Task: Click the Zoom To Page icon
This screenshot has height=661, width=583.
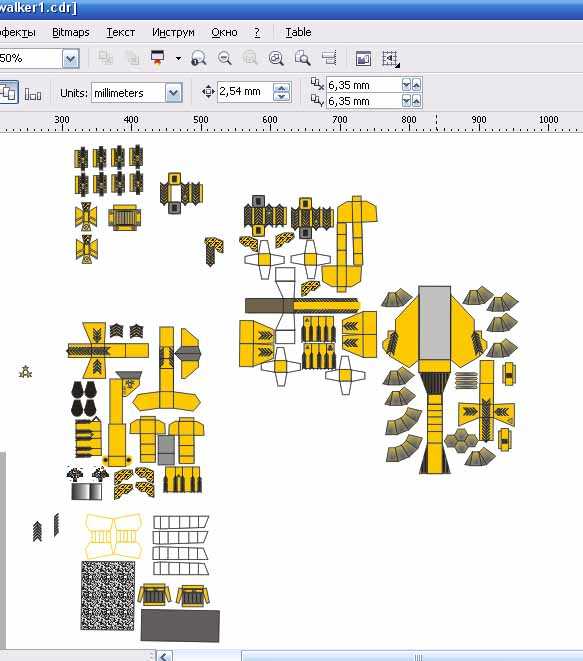Action: [302, 58]
